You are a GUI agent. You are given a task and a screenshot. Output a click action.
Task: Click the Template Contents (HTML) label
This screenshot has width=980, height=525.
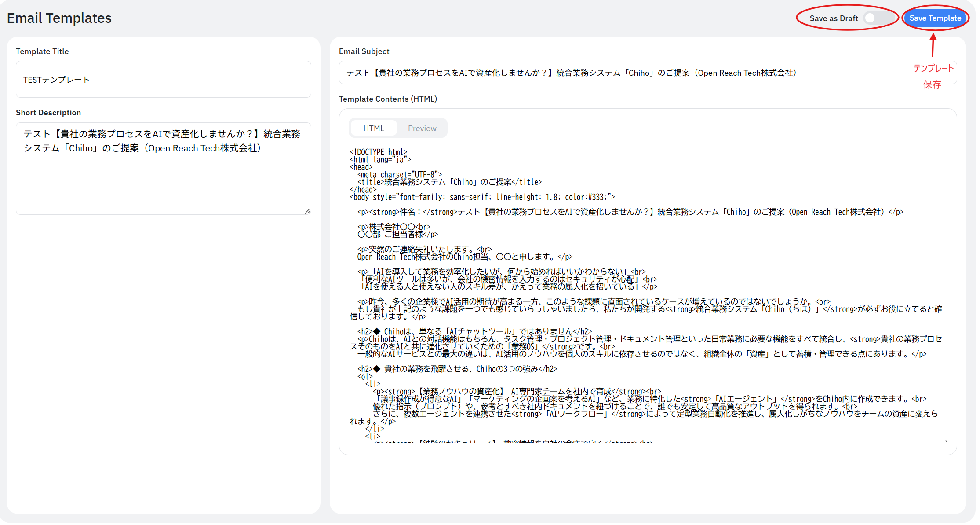pyautogui.click(x=388, y=99)
